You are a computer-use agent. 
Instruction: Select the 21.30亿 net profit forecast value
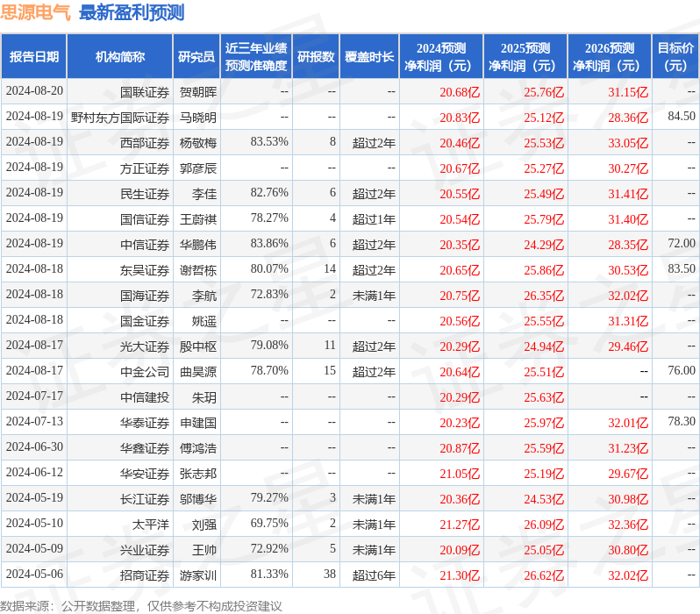click(x=460, y=575)
